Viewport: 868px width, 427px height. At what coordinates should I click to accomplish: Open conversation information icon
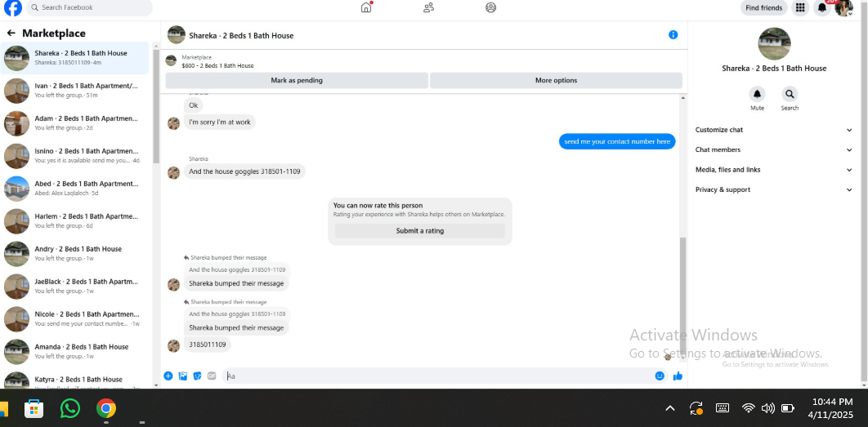pos(673,35)
